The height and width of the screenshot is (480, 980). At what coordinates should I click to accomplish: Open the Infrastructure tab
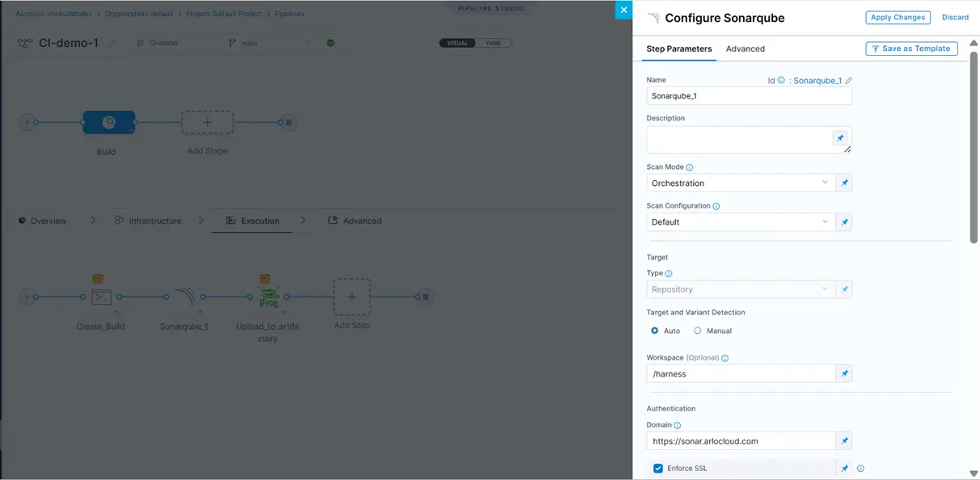point(148,221)
